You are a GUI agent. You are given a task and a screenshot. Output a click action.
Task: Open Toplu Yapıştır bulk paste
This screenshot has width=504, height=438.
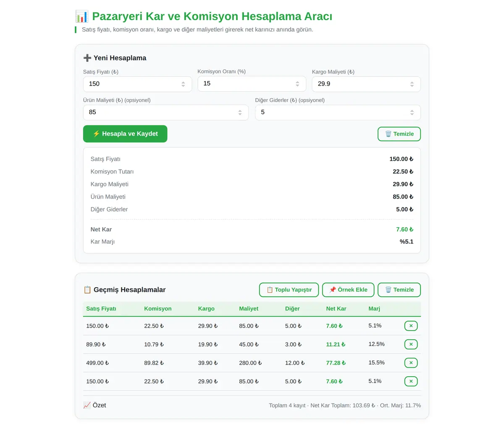pos(289,290)
